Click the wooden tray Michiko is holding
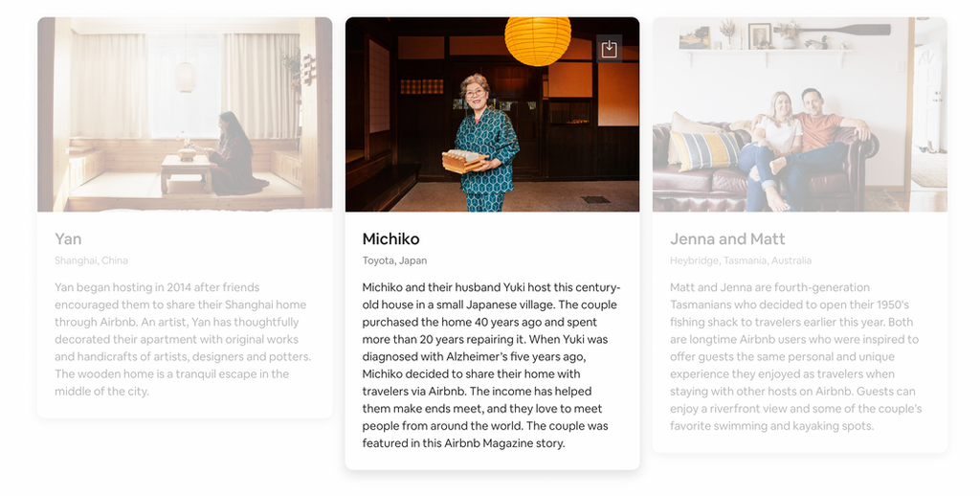 pos(464,161)
